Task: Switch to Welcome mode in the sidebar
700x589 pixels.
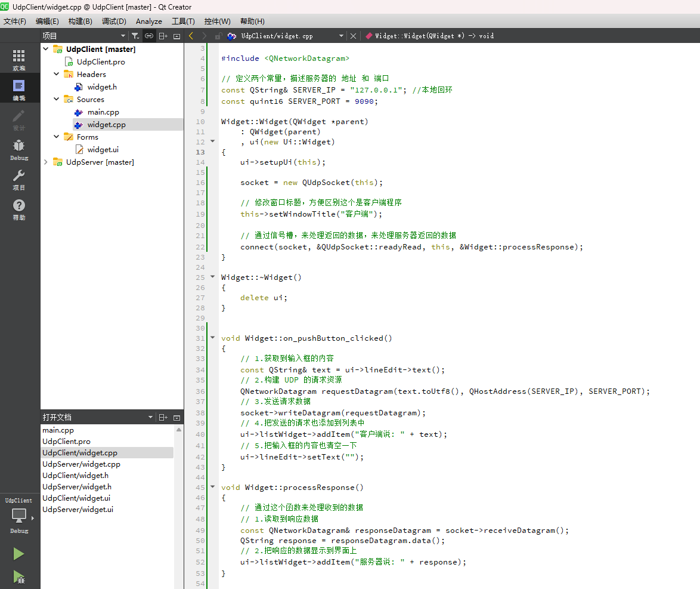Action: pyautogui.click(x=18, y=60)
